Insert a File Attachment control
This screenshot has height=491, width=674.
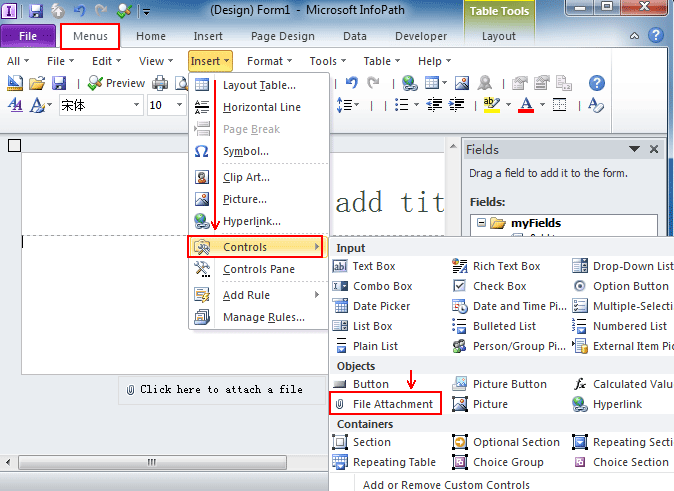click(x=385, y=404)
